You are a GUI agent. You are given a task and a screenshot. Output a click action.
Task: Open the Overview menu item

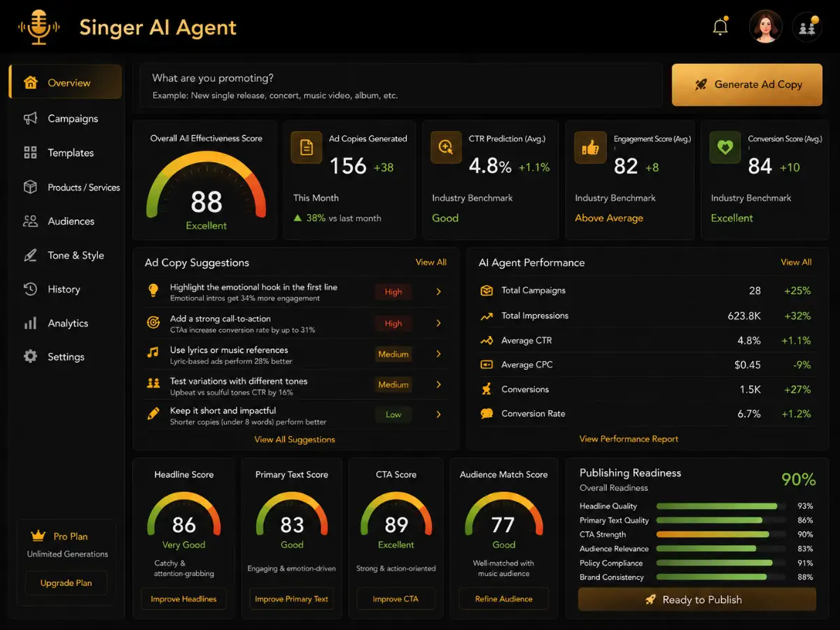[65, 82]
